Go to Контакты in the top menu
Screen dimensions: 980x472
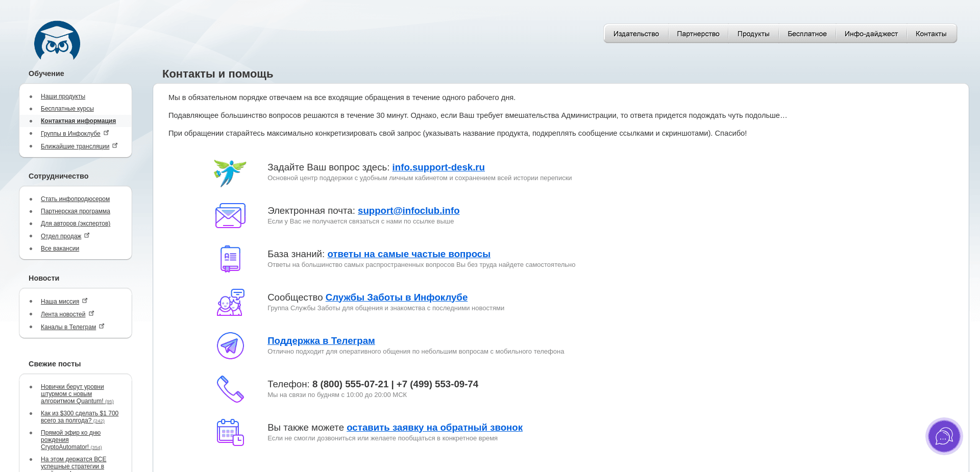pos(930,34)
